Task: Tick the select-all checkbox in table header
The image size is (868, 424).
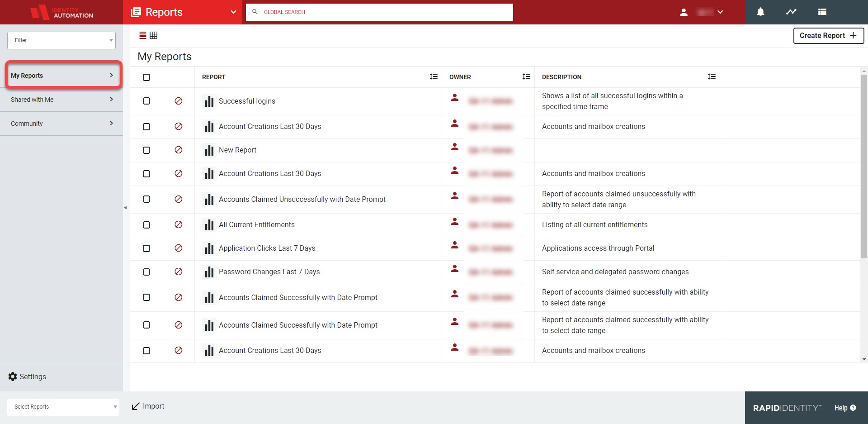Action: (146, 77)
